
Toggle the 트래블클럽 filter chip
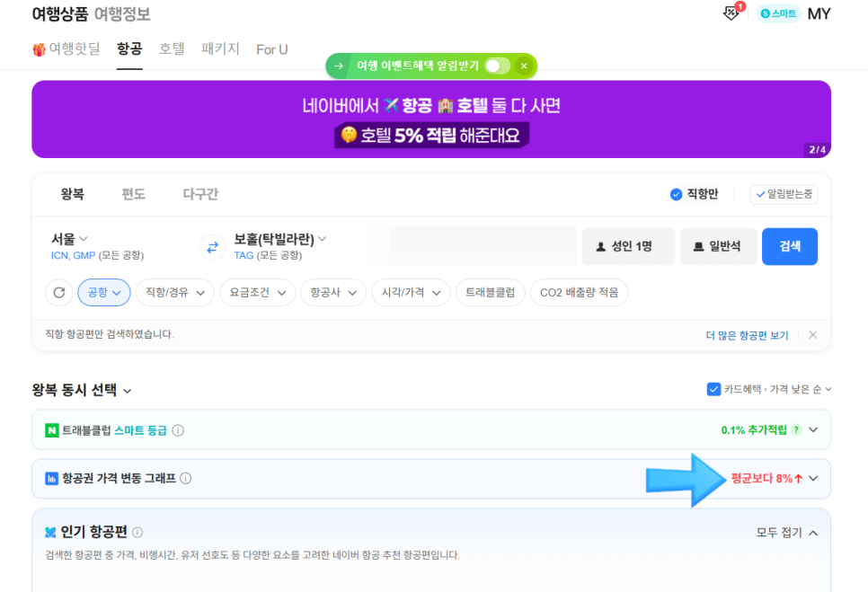coord(490,292)
